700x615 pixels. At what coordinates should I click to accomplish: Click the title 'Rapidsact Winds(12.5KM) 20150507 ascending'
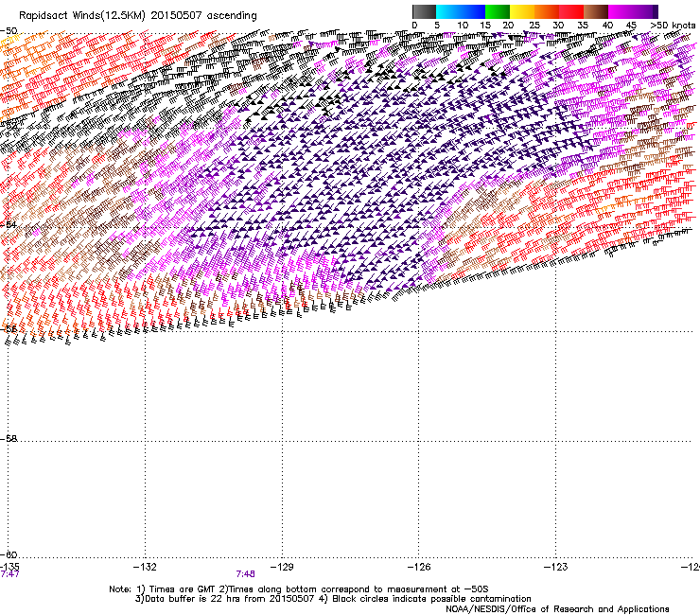point(138,16)
